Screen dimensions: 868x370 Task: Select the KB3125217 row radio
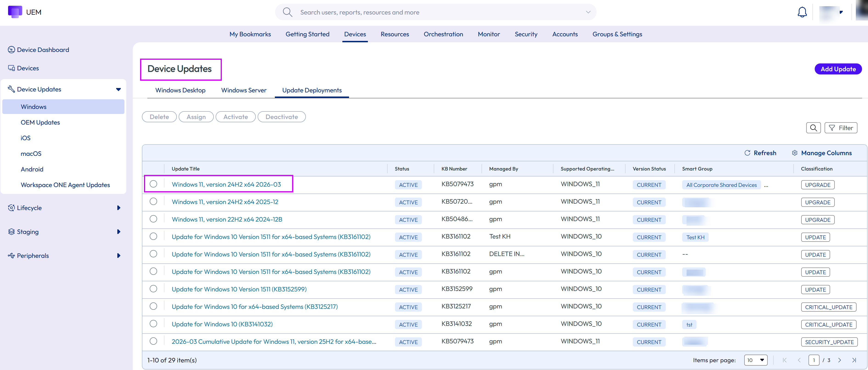tap(153, 307)
